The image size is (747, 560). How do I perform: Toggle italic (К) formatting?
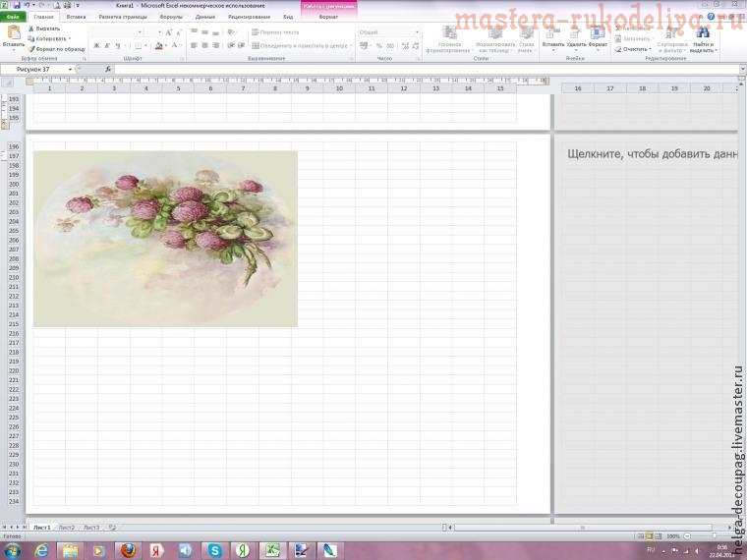[107, 46]
